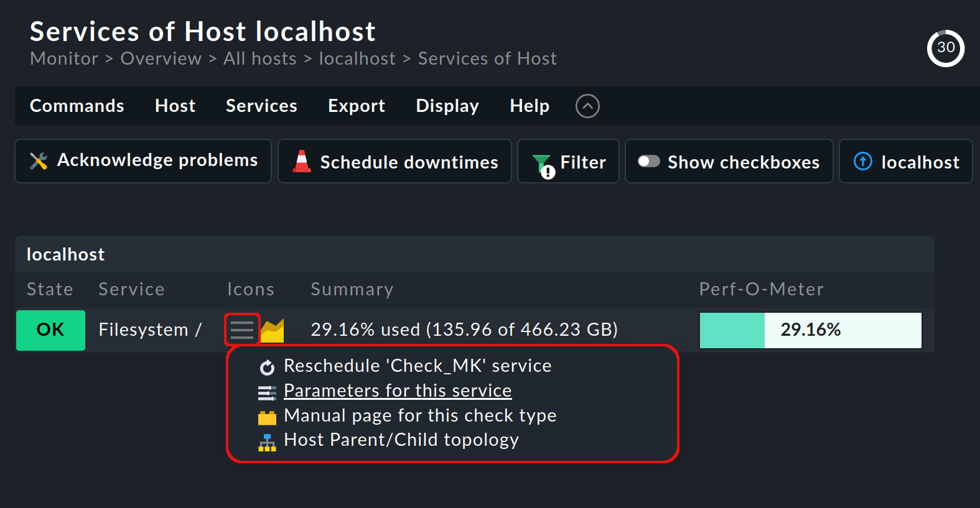
Task: Open the Filesystem / service link
Action: [x=150, y=330]
